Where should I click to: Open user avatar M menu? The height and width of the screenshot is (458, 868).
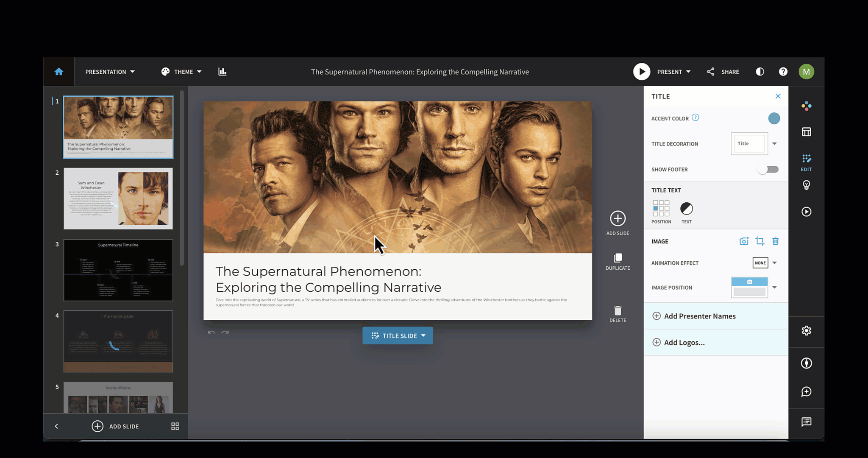pos(807,72)
